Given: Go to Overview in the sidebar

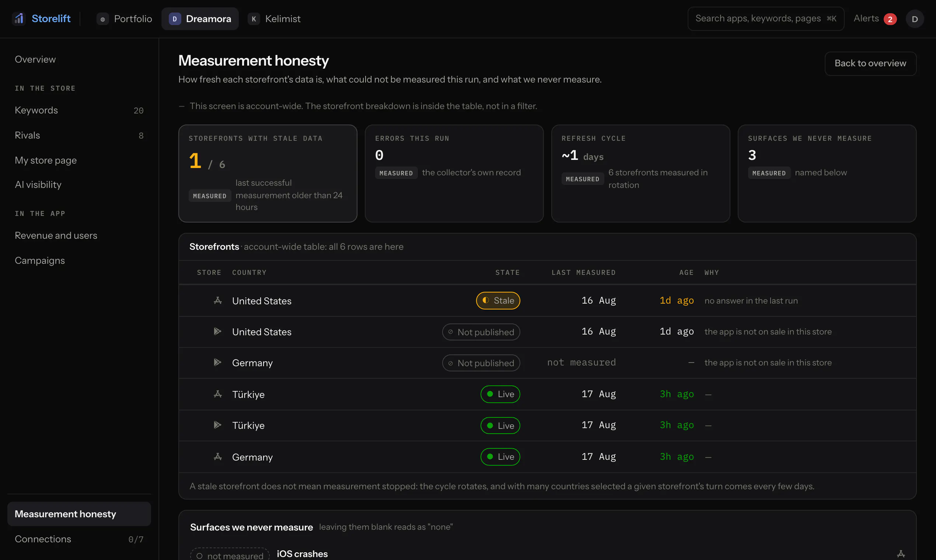Looking at the screenshot, I should (x=79, y=59).
